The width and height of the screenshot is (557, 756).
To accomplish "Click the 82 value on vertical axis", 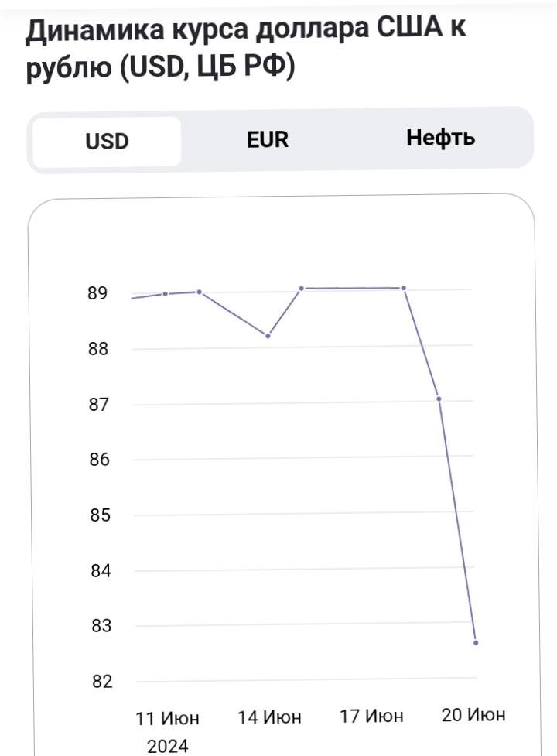I will point(102,681).
